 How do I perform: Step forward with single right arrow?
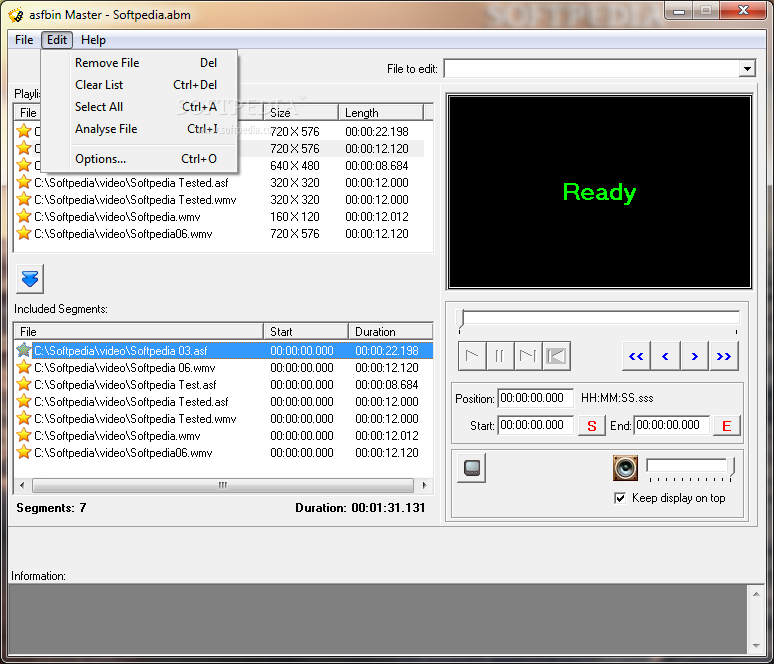[x=695, y=356]
